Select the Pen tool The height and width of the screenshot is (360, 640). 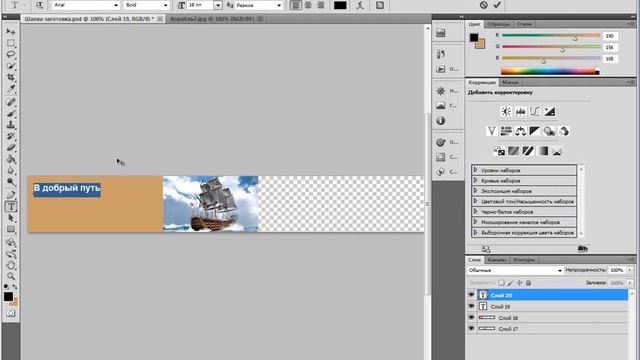tap(11, 195)
